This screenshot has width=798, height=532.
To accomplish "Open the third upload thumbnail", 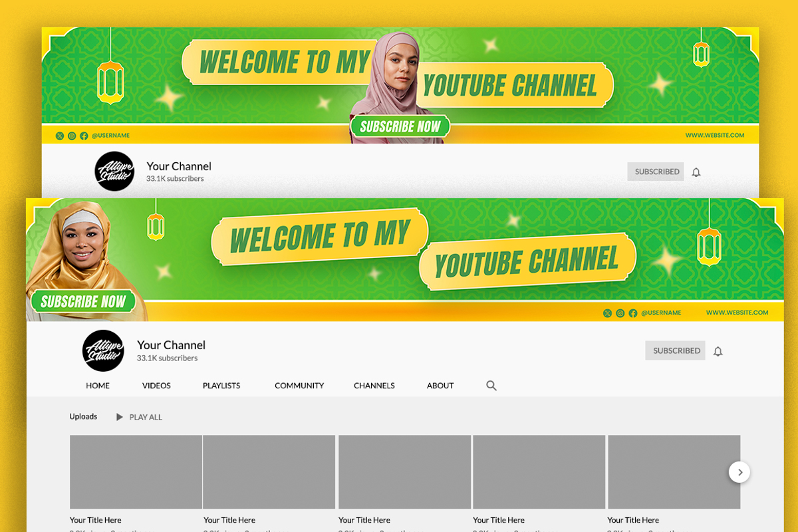I will (x=405, y=472).
